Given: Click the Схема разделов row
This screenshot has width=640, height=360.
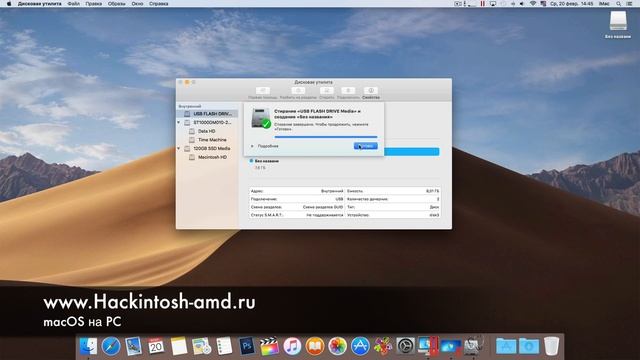Looking at the screenshot, I should click(297, 207).
